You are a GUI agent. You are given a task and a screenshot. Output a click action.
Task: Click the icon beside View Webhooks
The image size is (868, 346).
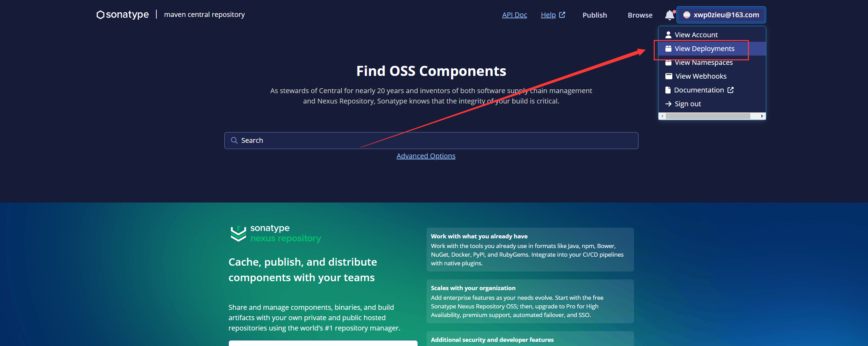669,76
